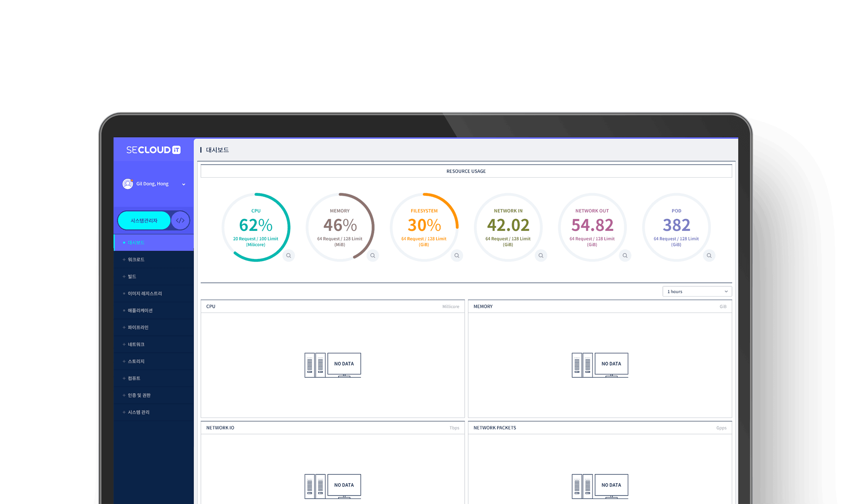Open the 1 hours time range dropdown

[x=697, y=292]
